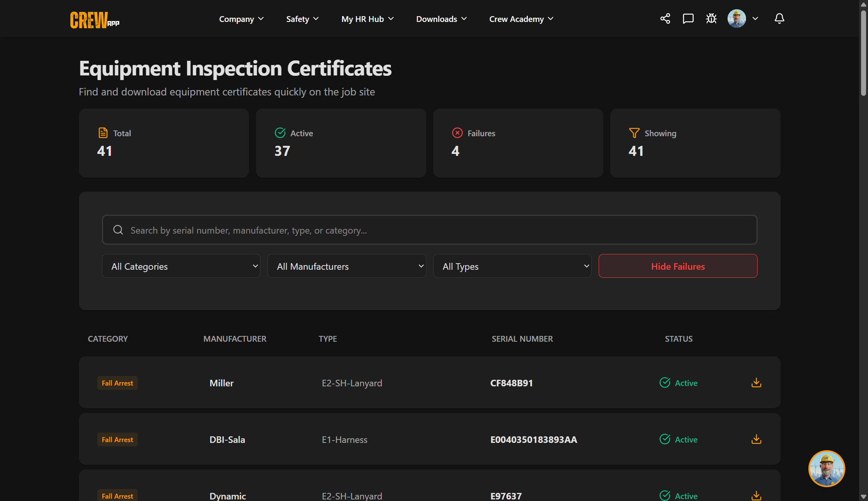
Task: Click the Total document icon
Action: coord(103,133)
